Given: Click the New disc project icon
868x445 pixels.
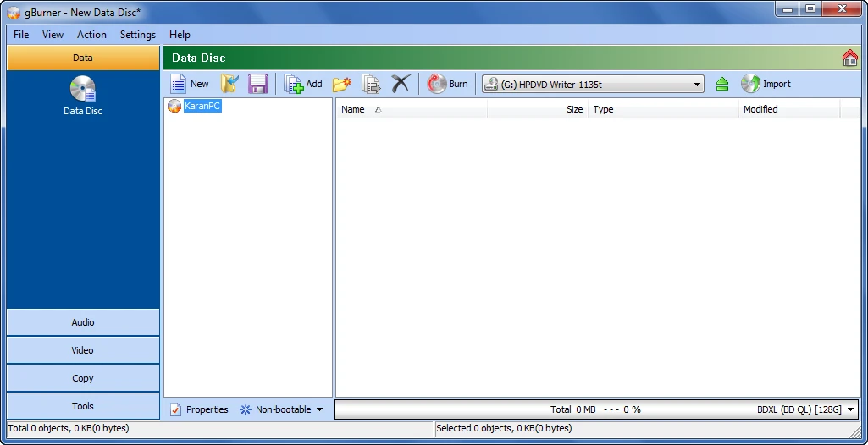Looking at the screenshot, I should coord(179,84).
